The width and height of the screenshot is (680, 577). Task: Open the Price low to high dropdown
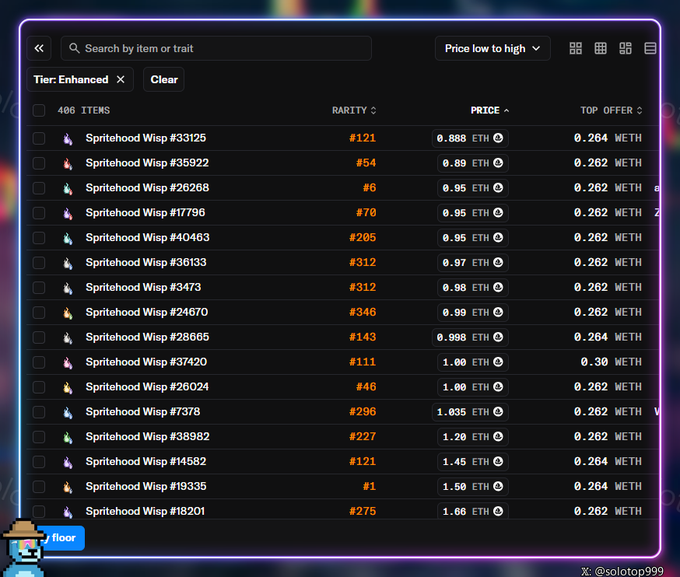click(x=493, y=48)
